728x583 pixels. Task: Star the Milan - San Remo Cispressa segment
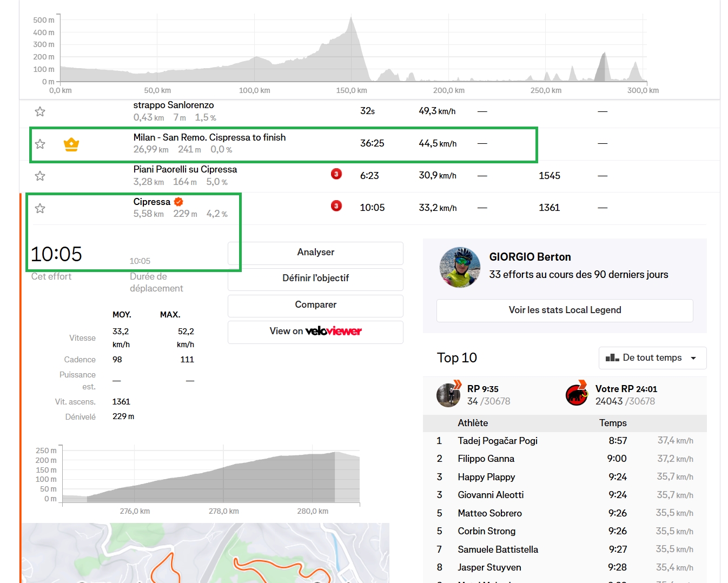pyautogui.click(x=40, y=144)
